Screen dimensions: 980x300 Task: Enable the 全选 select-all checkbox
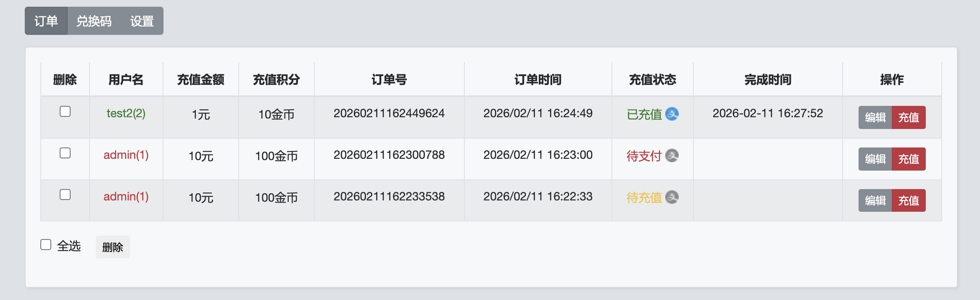[x=45, y=244]
